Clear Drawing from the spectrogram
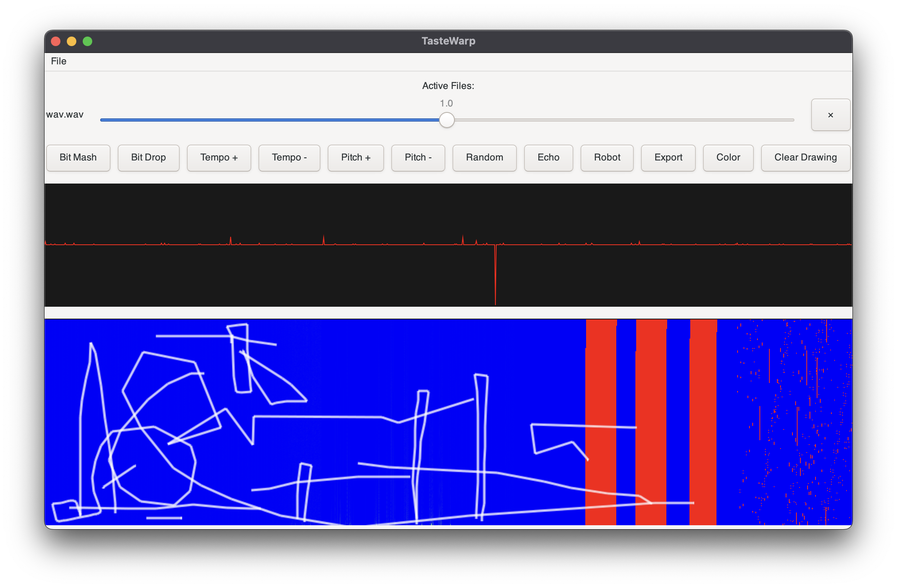Viewport: 897px width, 588px height. pyautogui.click(x=805, y=158)
